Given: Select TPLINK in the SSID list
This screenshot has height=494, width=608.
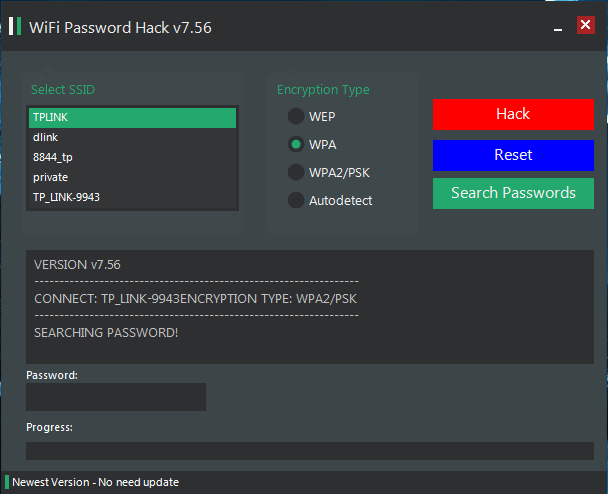Looking at the screenshot, I should coord(132,117).
